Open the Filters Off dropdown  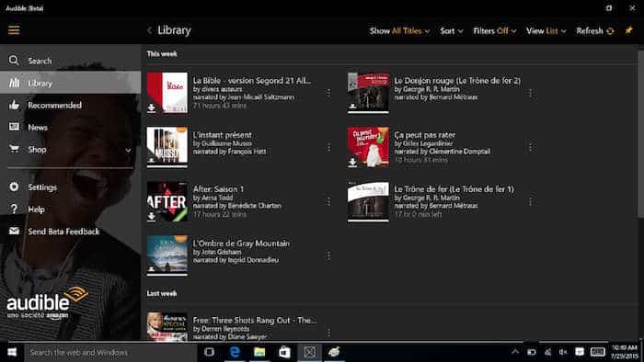495,30
